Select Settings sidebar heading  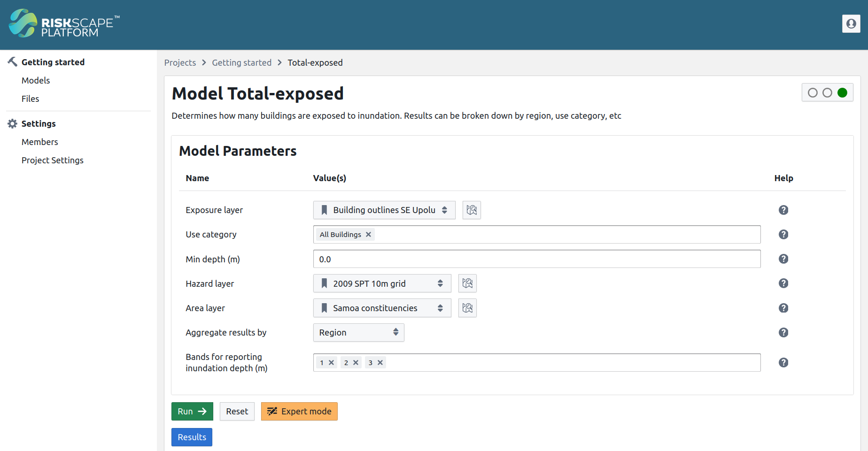39,123
